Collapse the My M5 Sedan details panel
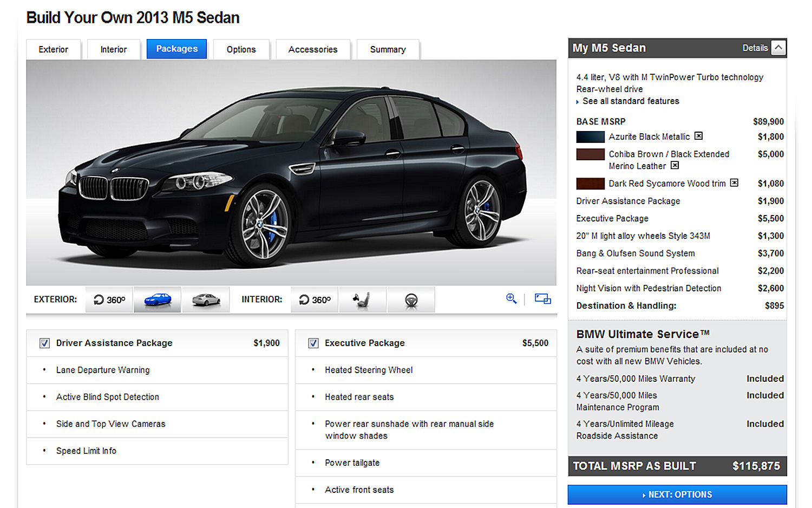Image resolution: width=812 pixels, height=508 pixels. coord(778,48)
